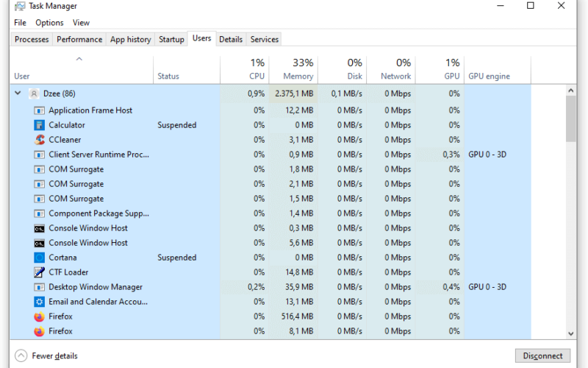This screenshot has height=368, width=588.
Task: Select the CTF Loader pen icon
Action: (x=39, y=272)
